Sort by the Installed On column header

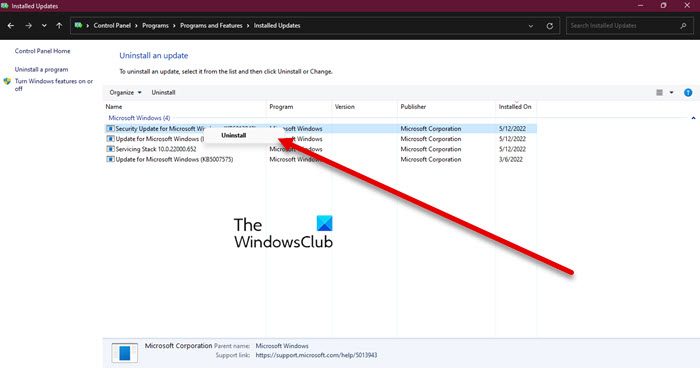pos(515,107)
